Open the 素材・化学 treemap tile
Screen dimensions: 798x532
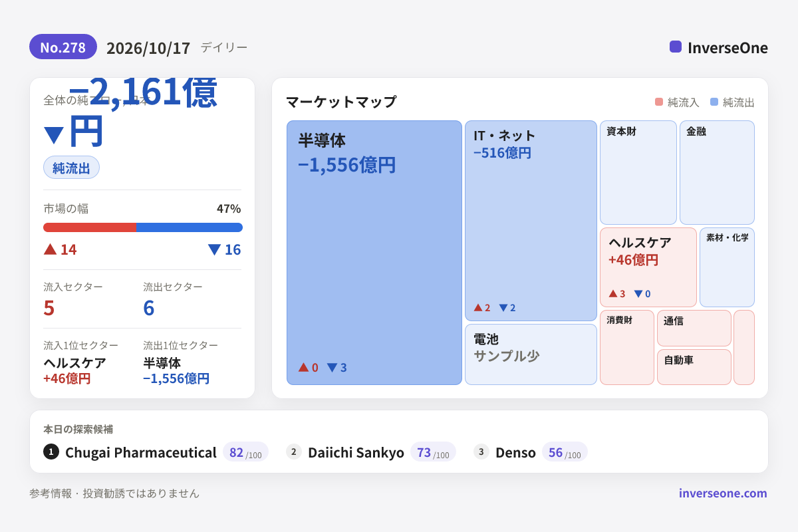point(727,267)
